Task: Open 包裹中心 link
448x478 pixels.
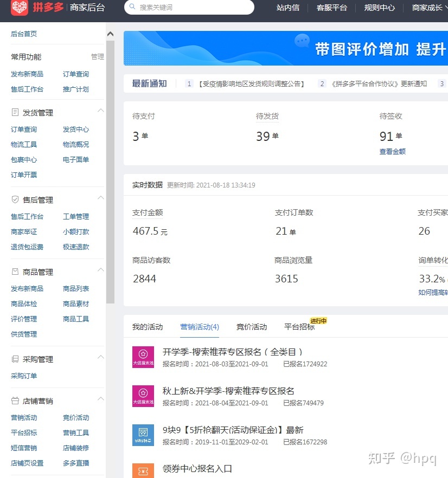Action: [24, 160]
